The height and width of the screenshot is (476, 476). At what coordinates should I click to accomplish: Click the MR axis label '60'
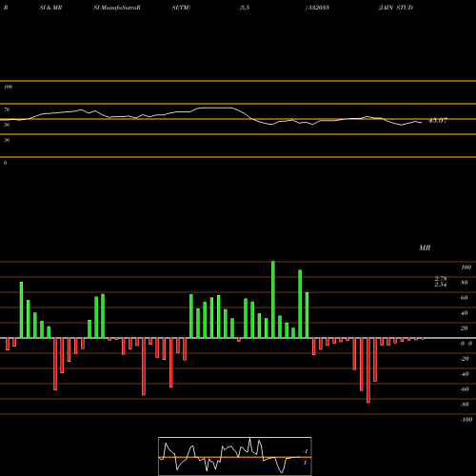pos(465,298)
